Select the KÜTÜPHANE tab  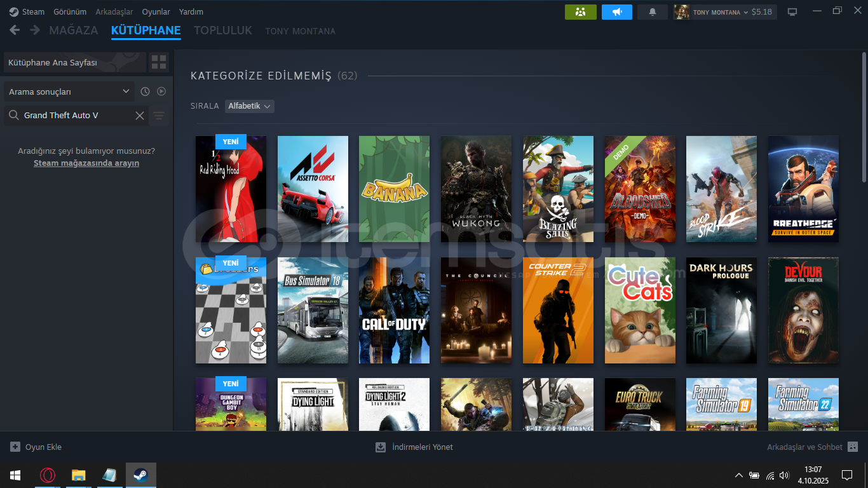(x=146, y=30)
